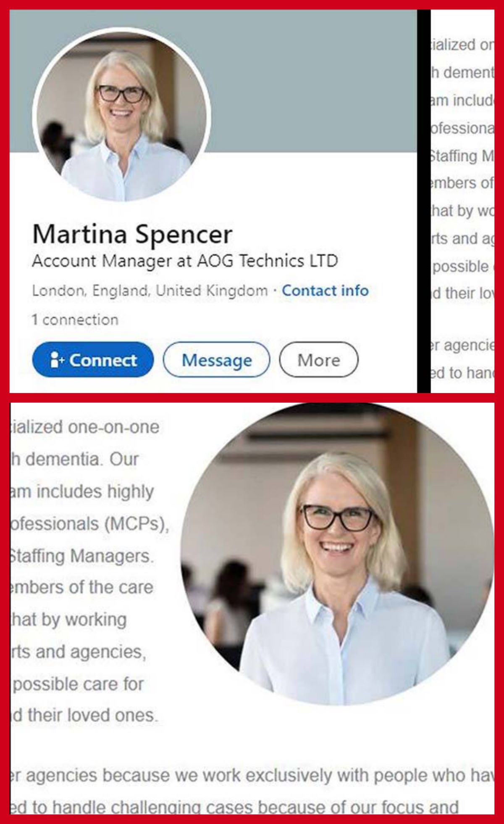Click the Martina Spencer name heading
Viewport: 504px width, 824px height.
(x=132, y=234)
